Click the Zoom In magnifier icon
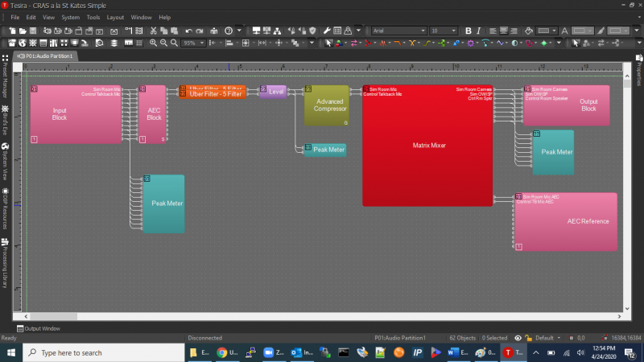 (x=153, y=43)
